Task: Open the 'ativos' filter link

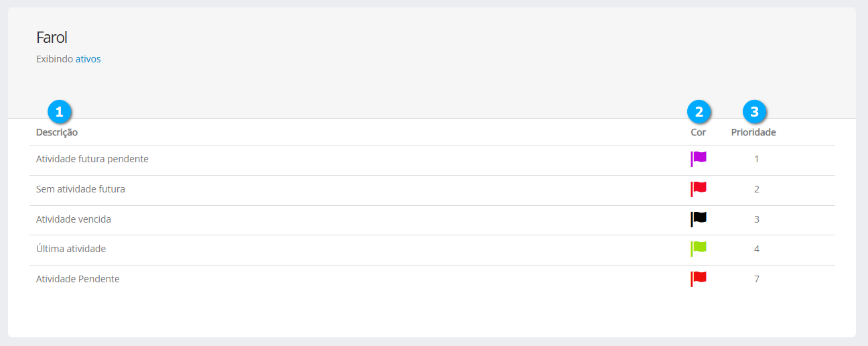Action: pos(88,59)
